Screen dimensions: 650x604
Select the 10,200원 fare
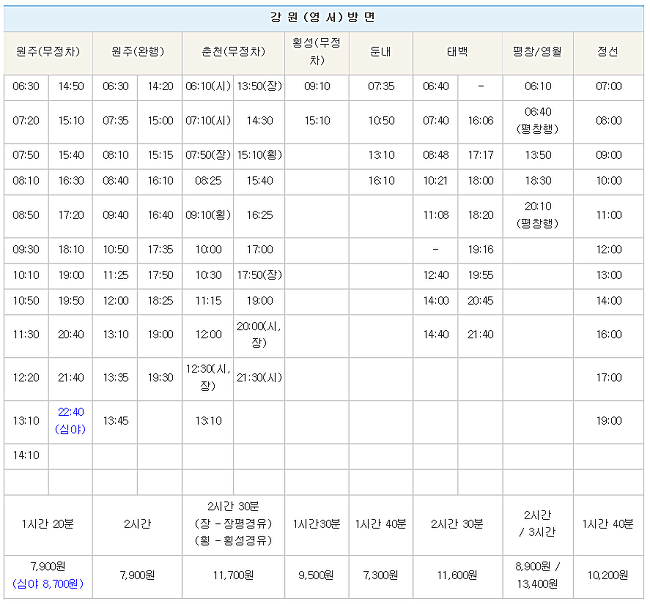[608, 575]
